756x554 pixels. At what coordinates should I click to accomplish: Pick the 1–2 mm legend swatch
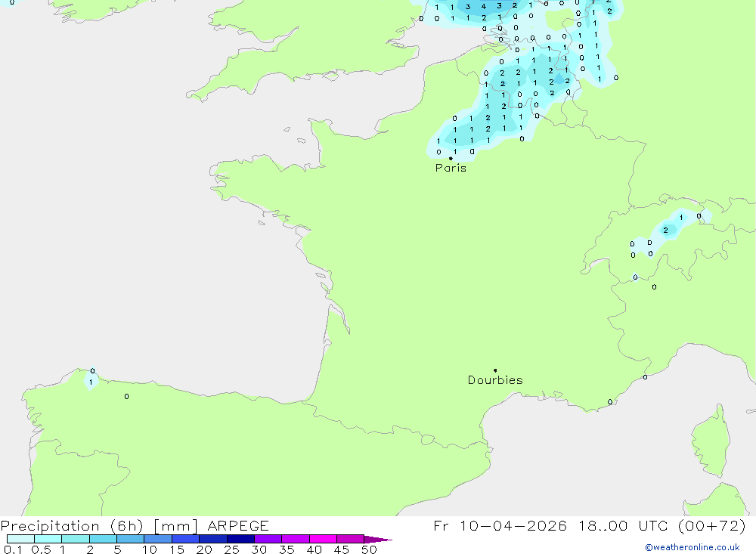(76, 539)
